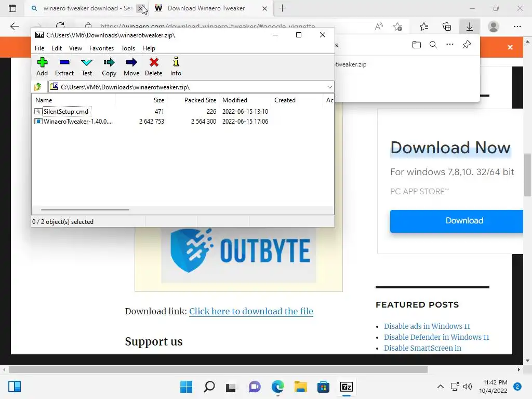Open File Explorer from taskbar
Image resolution: width=532 pixels, height=399 pixels.
click(x=301, y=387)
